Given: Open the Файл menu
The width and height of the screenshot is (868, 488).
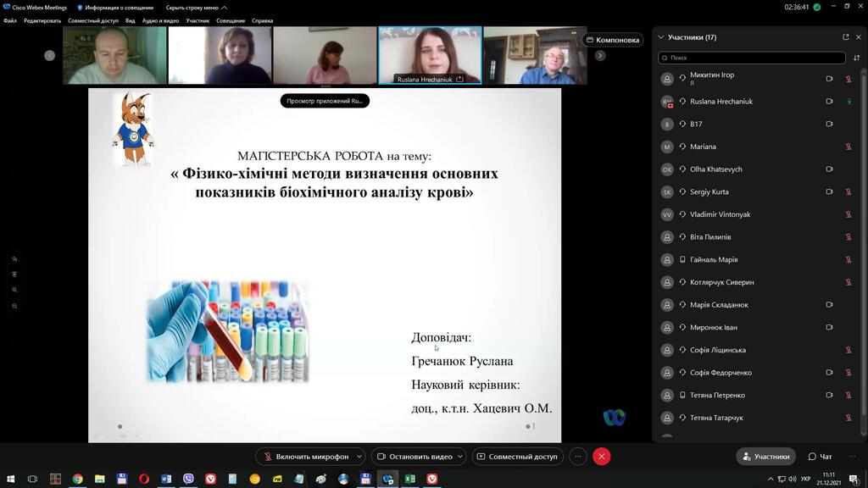Looking at the screenshot, I should tap(10, 21).
